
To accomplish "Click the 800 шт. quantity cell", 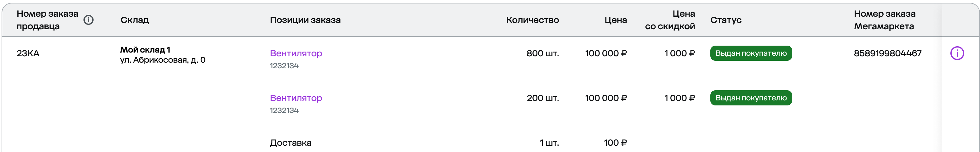I will (542, 53).
